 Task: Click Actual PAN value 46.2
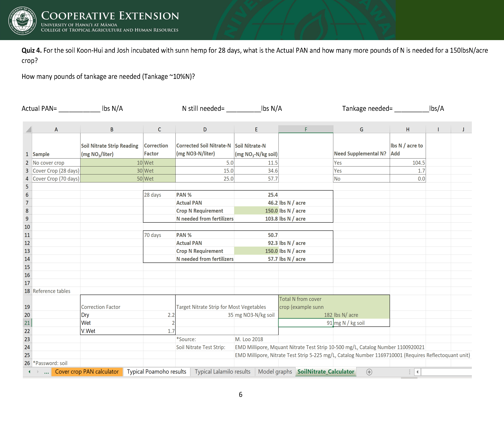(256, 203)
